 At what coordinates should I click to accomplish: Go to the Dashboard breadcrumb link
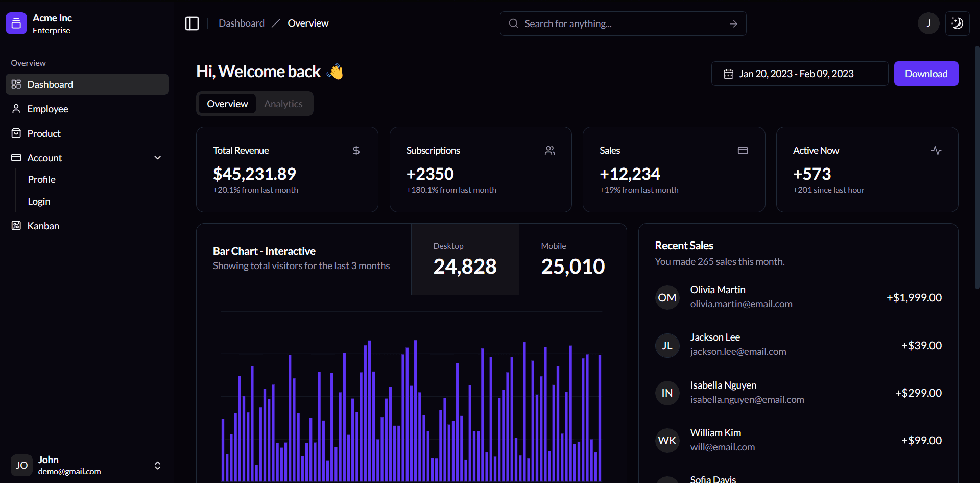click(242, 23)
